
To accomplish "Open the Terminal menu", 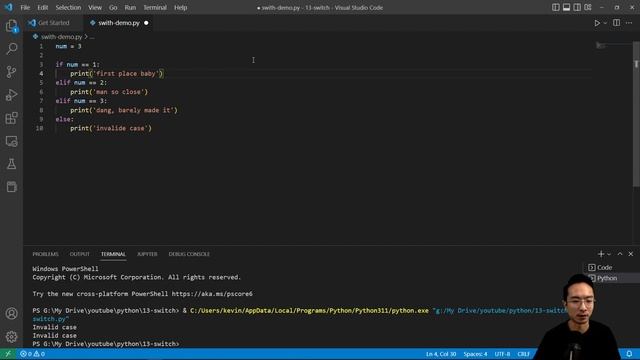I will (155, 7).
